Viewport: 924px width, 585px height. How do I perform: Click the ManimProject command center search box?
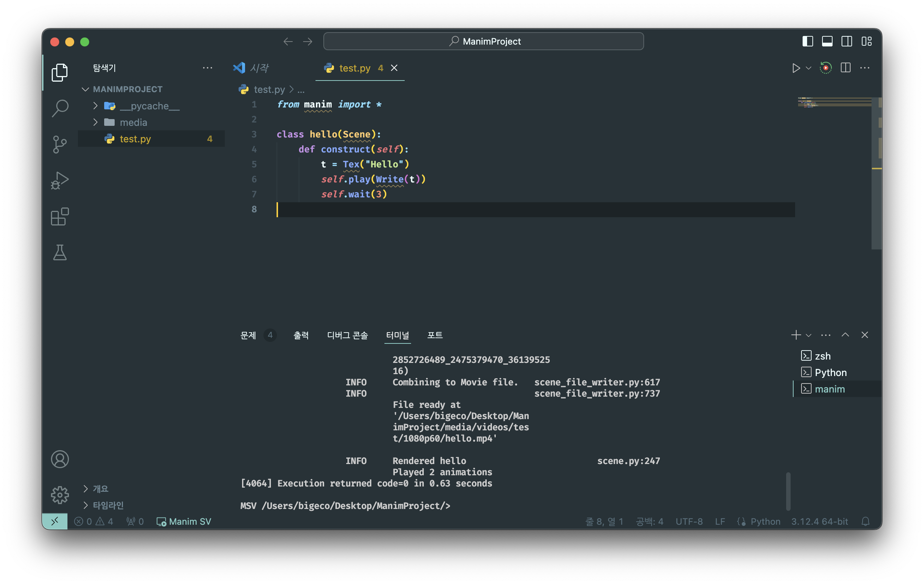[x=483, y=42]
